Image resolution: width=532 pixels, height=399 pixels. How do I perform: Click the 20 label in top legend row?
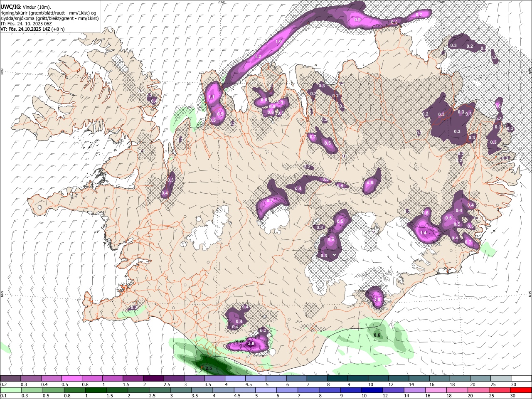[473, 384]
